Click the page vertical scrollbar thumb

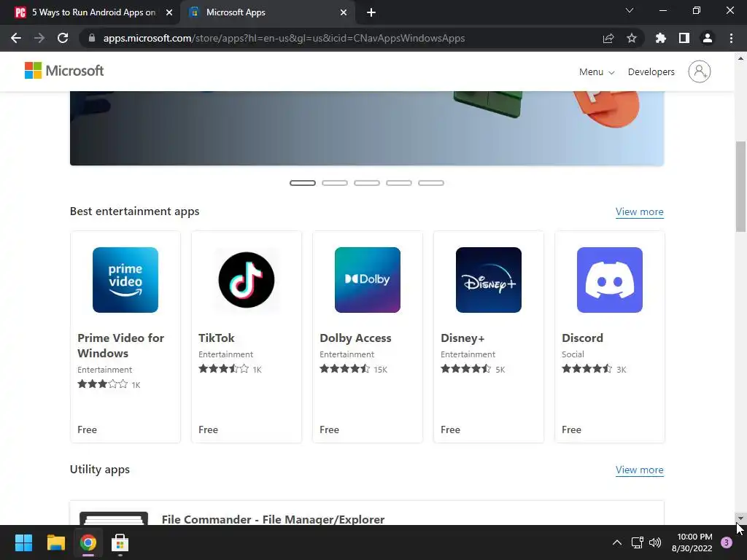point(740,186)
